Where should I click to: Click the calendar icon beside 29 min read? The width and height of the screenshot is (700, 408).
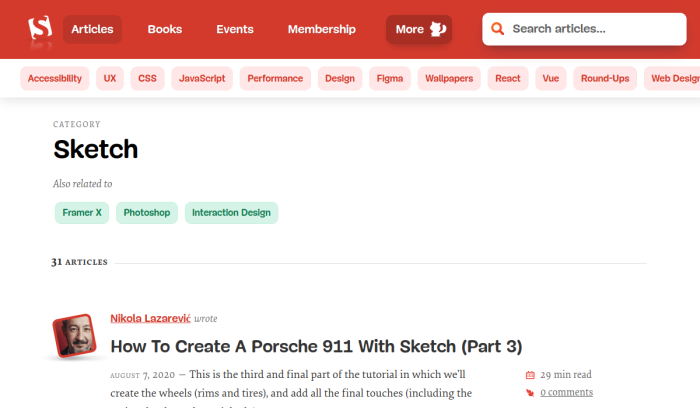530,375
